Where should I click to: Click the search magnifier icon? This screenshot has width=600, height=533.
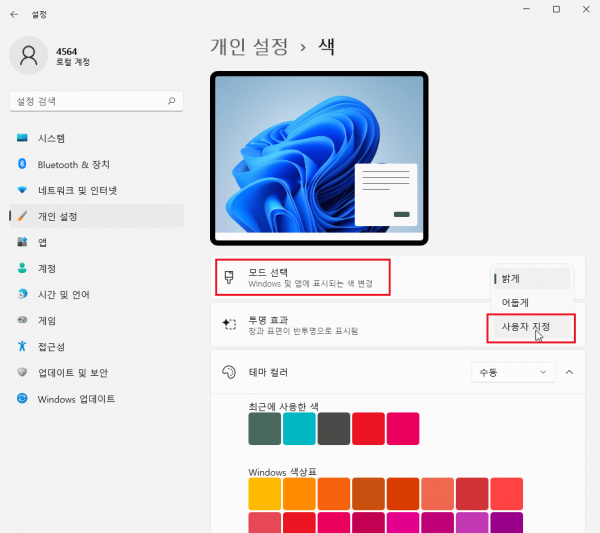[x=171, y=101]
